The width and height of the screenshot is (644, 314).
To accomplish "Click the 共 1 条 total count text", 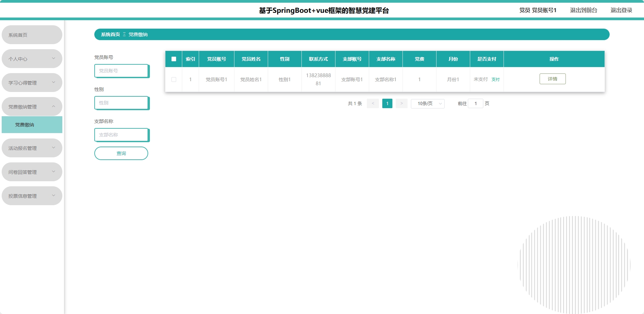I will click(x=355, y=103).
